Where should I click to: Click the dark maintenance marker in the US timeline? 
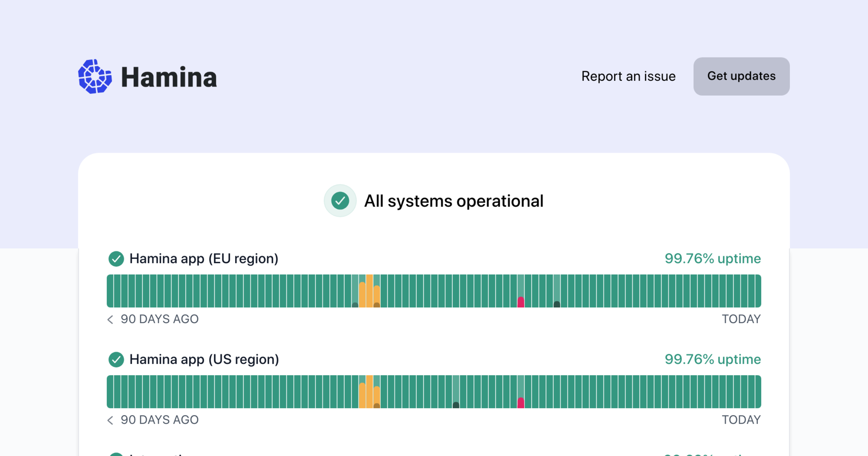pos(456,405)
